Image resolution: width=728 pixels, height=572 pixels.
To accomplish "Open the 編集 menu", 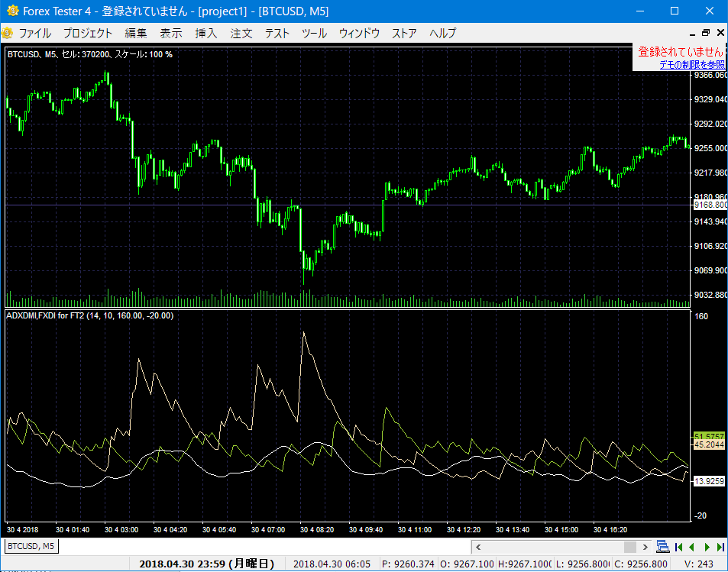I will [135, 33].
